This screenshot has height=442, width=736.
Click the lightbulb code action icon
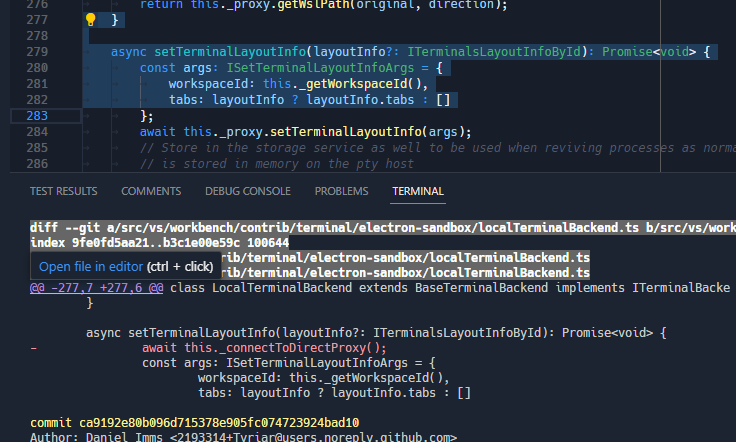(91, 19)
